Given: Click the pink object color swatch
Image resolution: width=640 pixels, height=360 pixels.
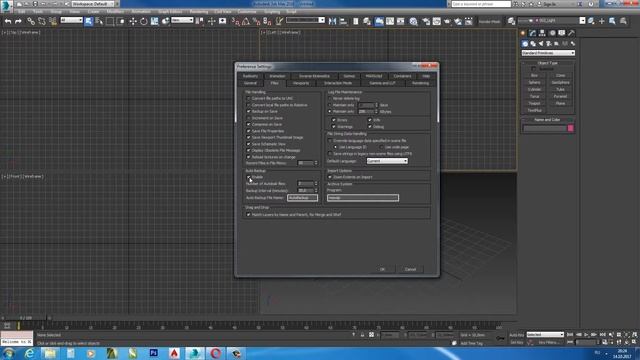Looking at the screenshot, I should [x=571, y=129].
